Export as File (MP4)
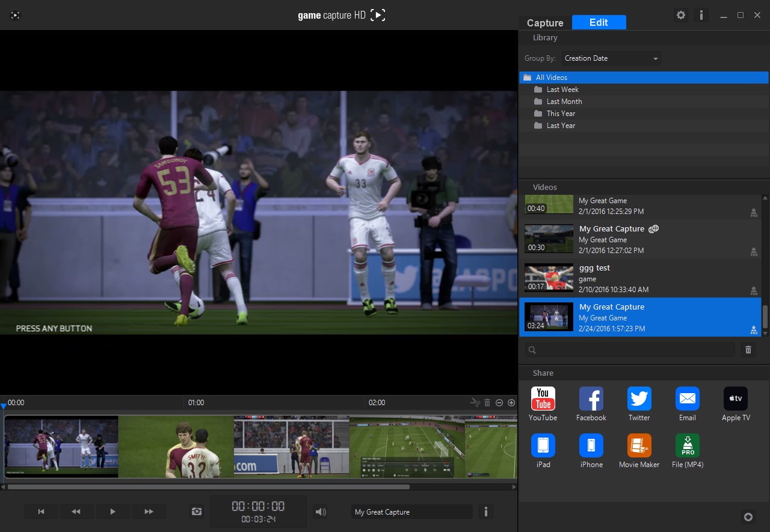Screen dimensions: 770x532 pos(687,445)
